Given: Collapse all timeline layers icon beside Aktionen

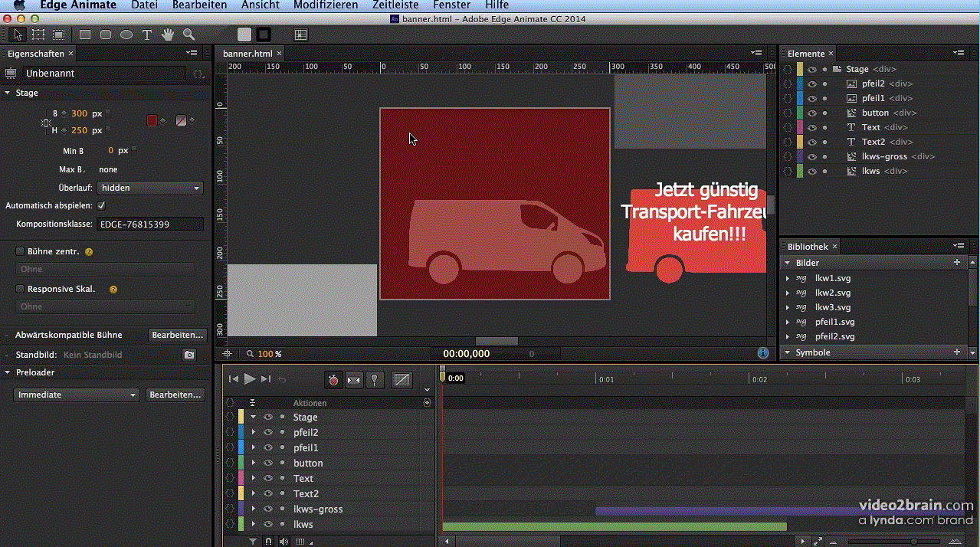Looking at the screenshot, I should 252,402.
